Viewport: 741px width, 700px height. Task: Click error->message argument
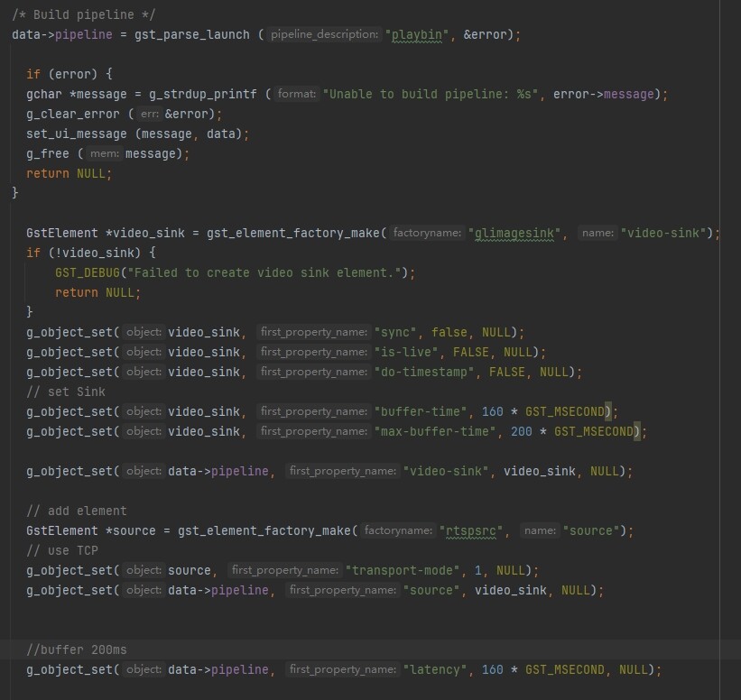(604, 94)
